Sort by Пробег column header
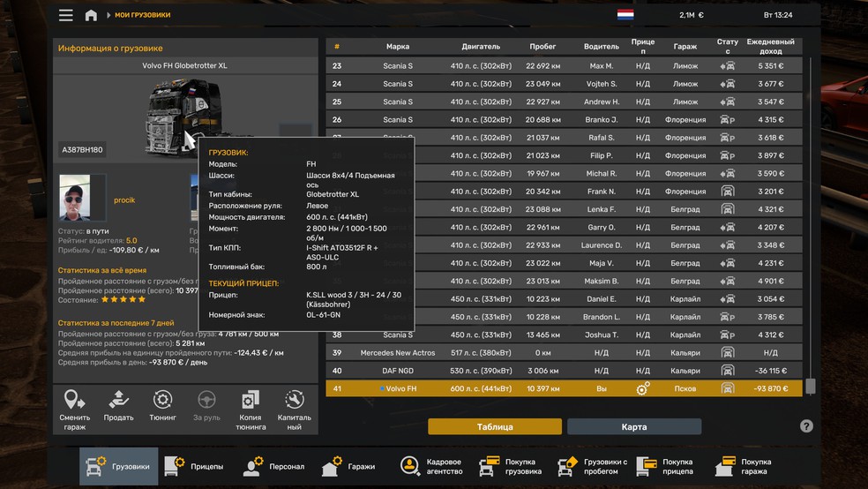868x489 pixels. click(542, 47)
